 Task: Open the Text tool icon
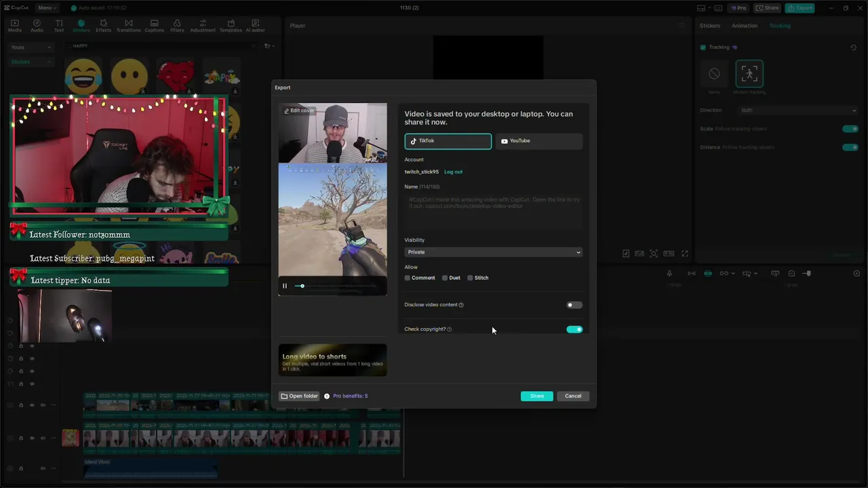[x=59, y=26]
